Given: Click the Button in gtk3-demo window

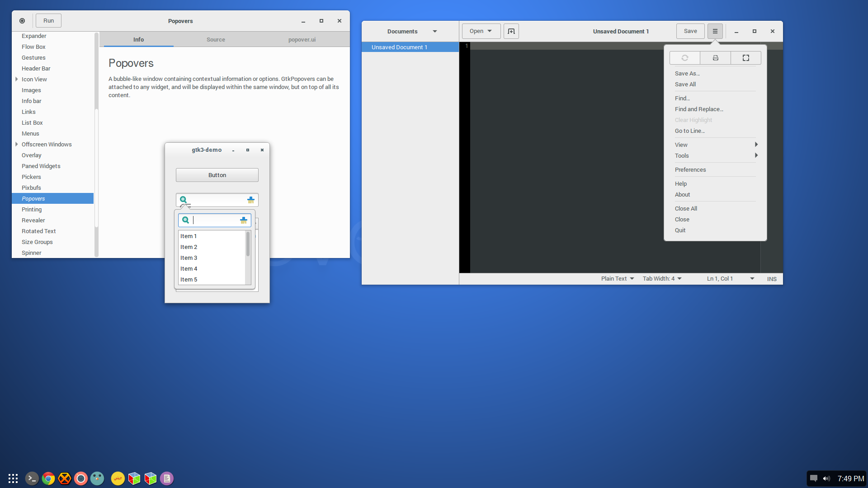Looking at the screenshot, I should click(217, 175).
